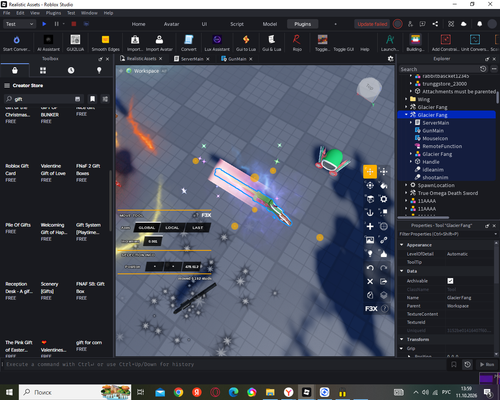Set F3X axes to Last

197,228
